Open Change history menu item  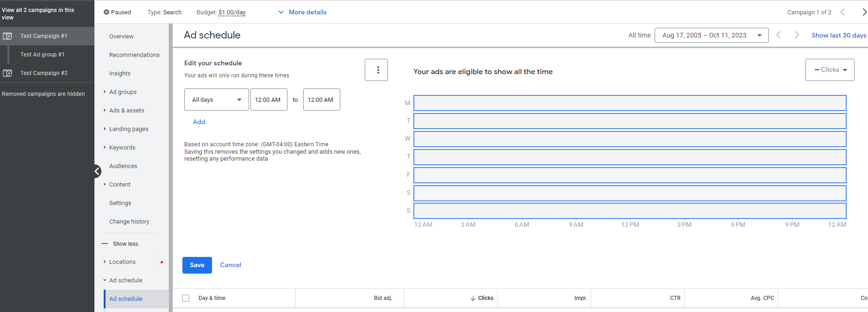(129, 222)
